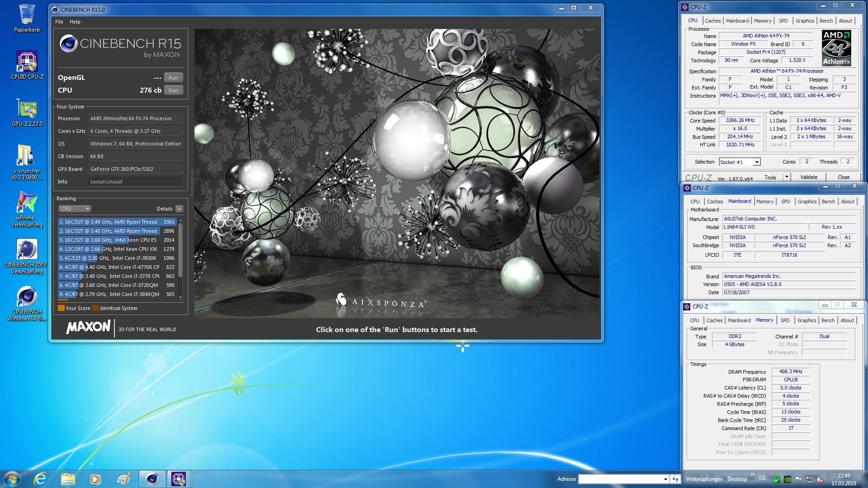Switch to Caches tab in top CPU-Z
This screenshot has width=868, height=488.
coord(712,21)
